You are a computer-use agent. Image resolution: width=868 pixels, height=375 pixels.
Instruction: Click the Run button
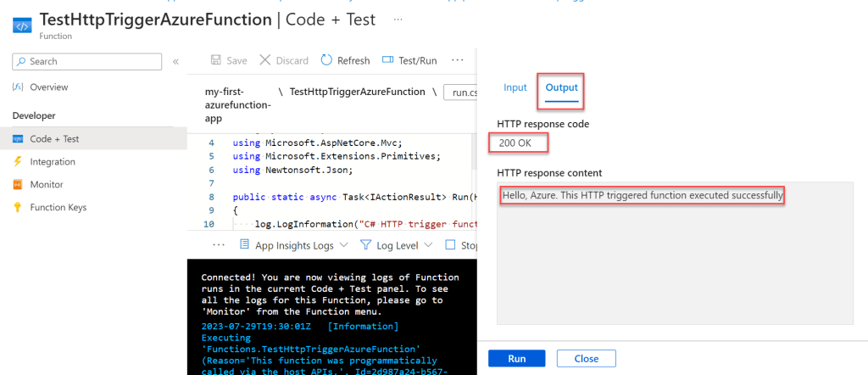click(x=516, y=358)
